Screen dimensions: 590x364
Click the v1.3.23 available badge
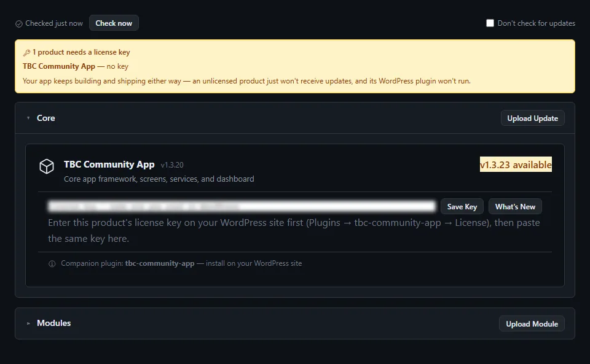[x=516, y=165]
